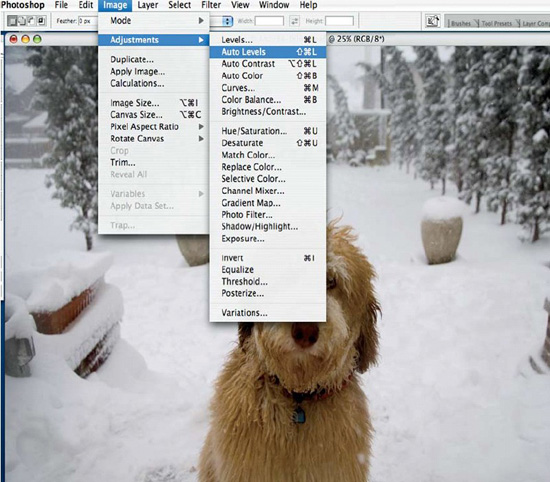Switch to the Tool Presets tab

coord(496,24)
